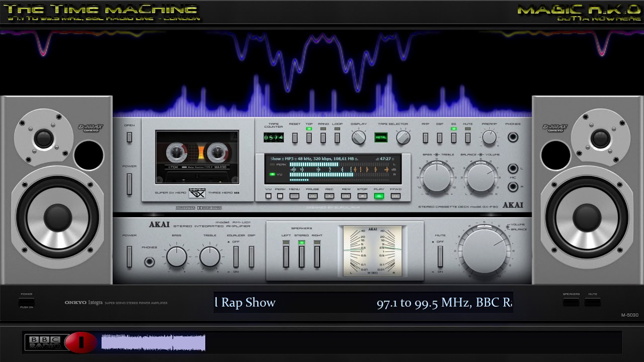Toggle the cassette deck POWER switch
This screenshot has width=644, height=362.
129,184
